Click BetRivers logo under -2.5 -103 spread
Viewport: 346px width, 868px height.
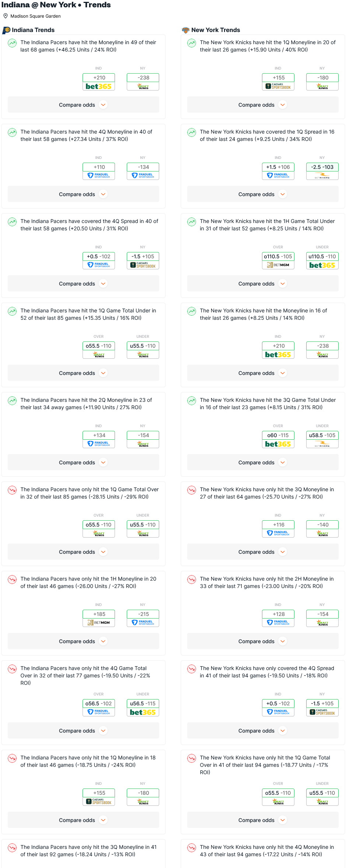(322, 176)
